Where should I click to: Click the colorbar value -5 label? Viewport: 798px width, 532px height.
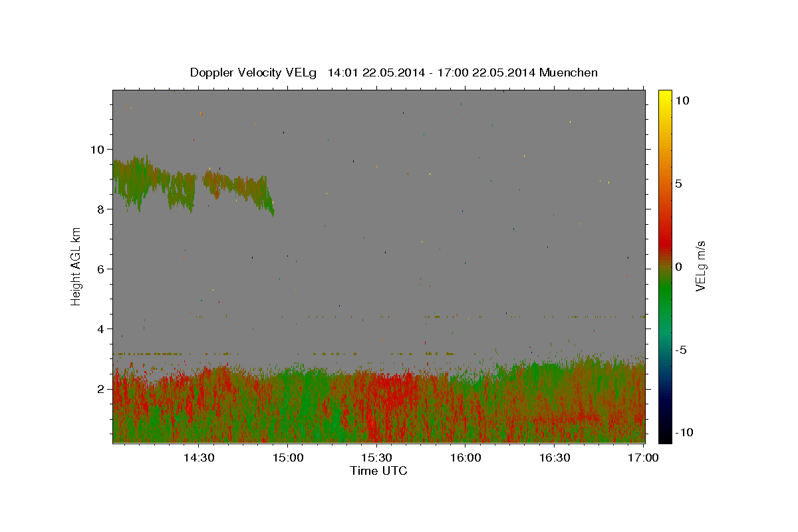click(681, 350)
